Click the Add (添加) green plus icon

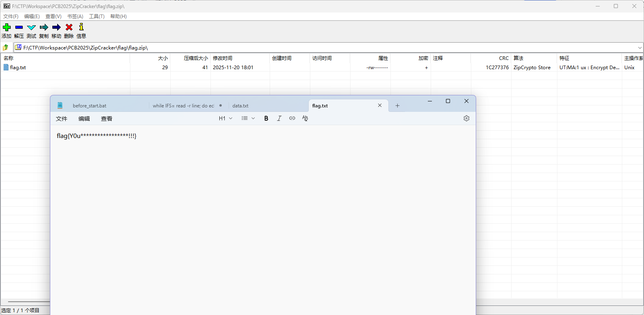pos(7,27)
